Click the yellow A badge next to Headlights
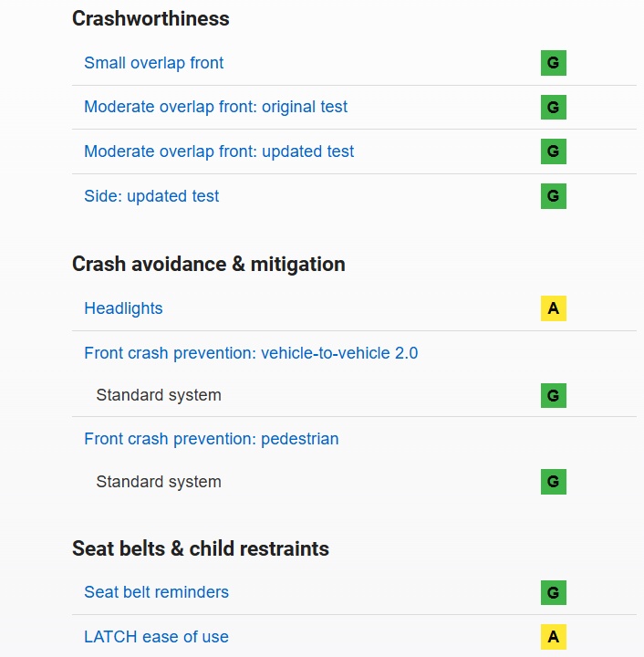Viewport: 644px width, 657px height. (553, 308)
